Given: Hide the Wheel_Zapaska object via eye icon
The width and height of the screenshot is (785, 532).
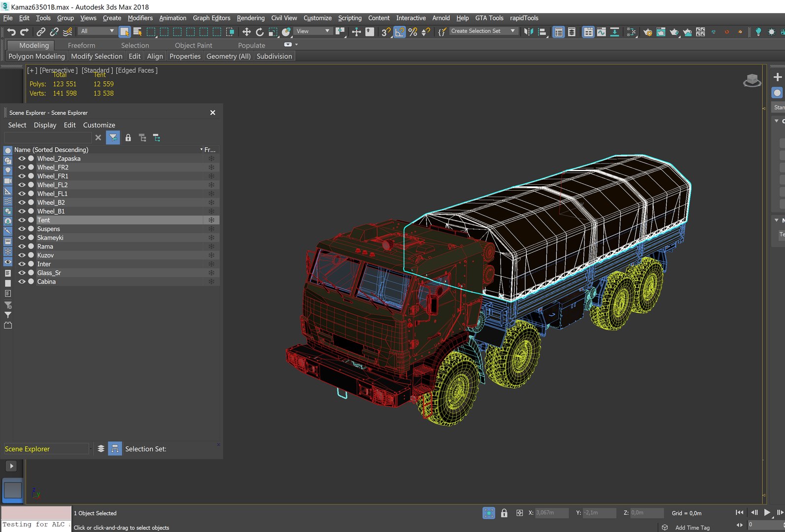Looking at the screenshot, I should click(22, 159).
